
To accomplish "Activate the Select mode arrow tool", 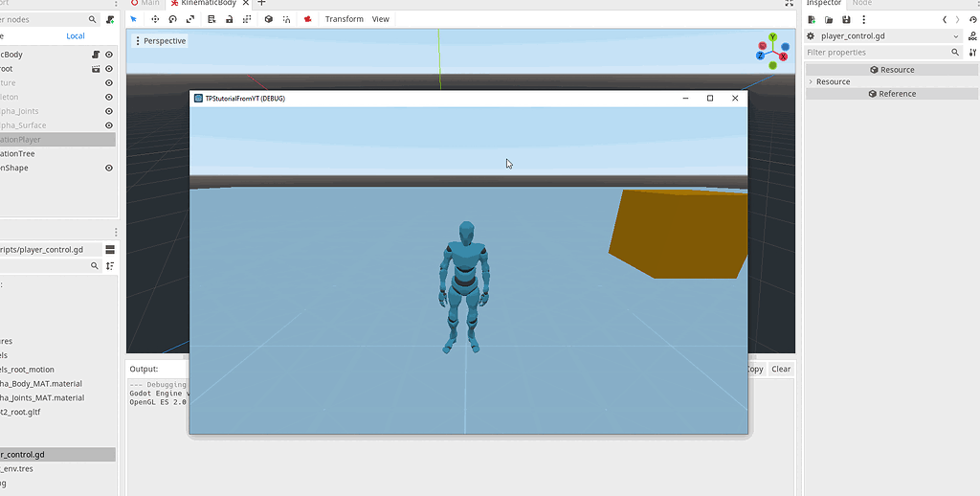I will coord(133,19).
